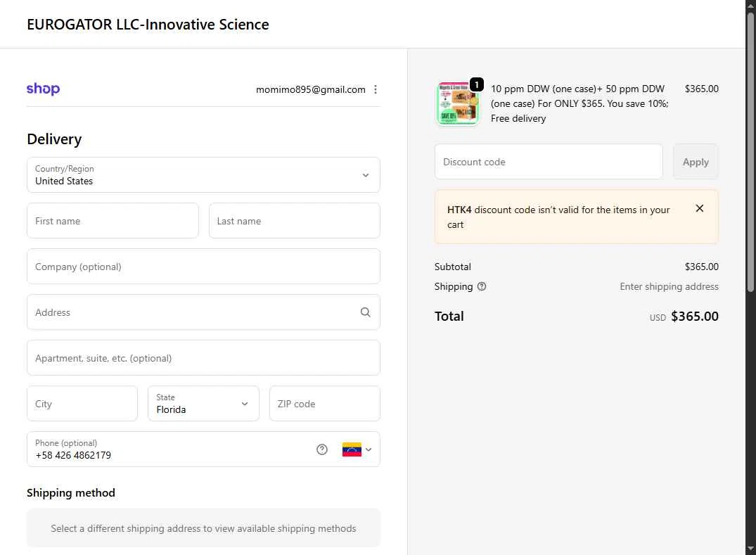Open the State dropdown showing Florida
The width and height of the screenshot is (756, 555).
pyautogui.click(x=203, y=403)
